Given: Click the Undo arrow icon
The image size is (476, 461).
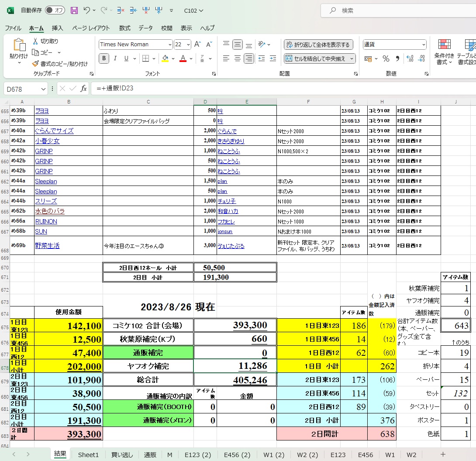Looking at the screenshot, I should coord(87,10).
